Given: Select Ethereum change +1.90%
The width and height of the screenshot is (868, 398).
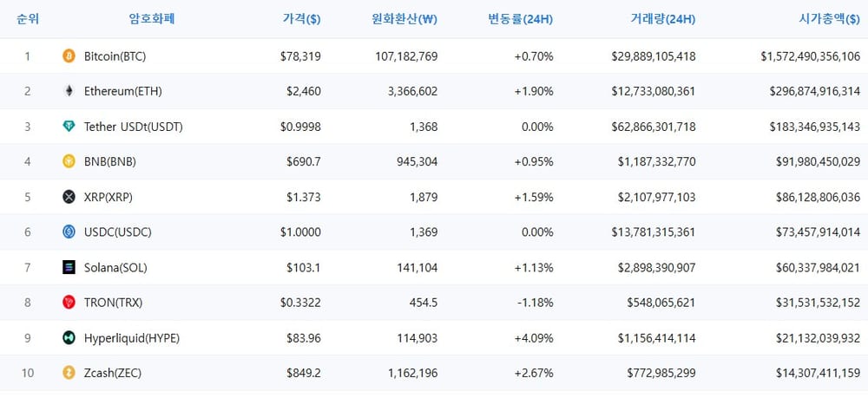Looking at the screenshot, I should (x=534, y=91).
